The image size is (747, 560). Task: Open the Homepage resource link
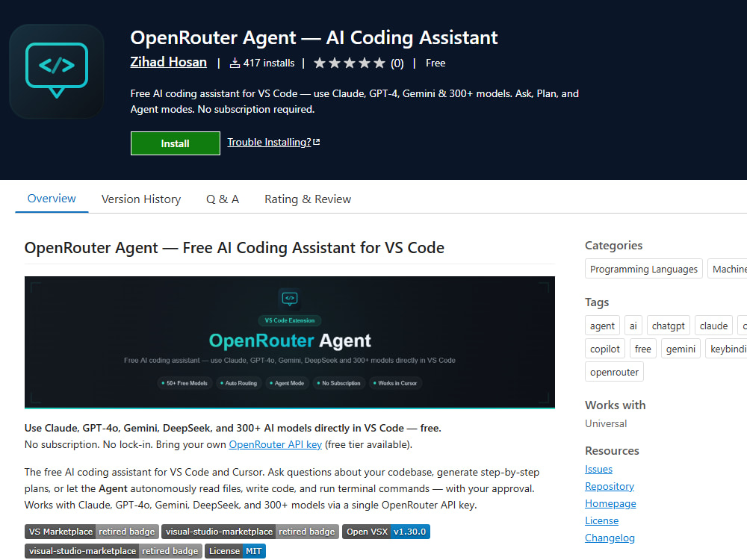pyautogui.click(x=611, y=503)
